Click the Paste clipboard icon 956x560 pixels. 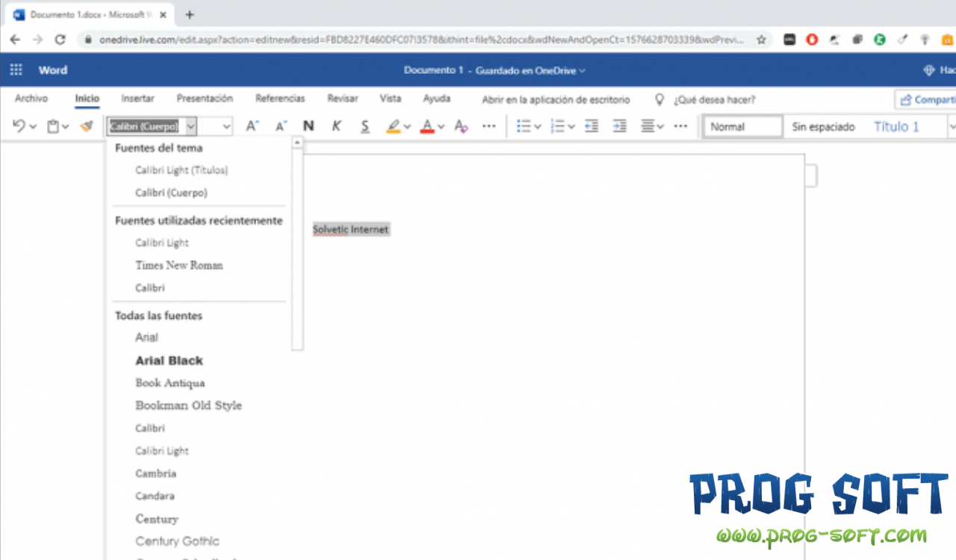(x=53, y=126)
